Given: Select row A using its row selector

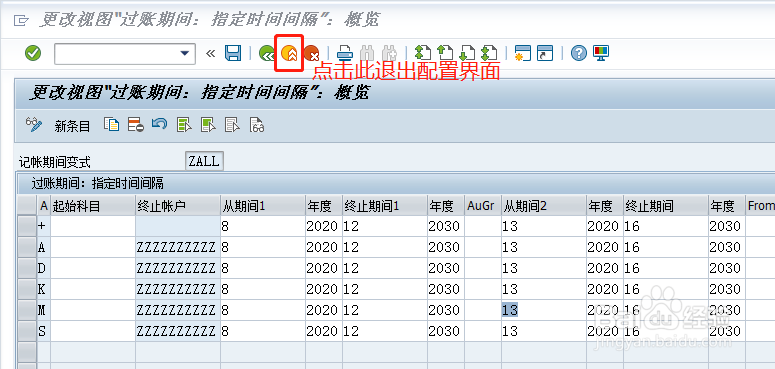Looking at the screenshot, I should tap(27, 247).
